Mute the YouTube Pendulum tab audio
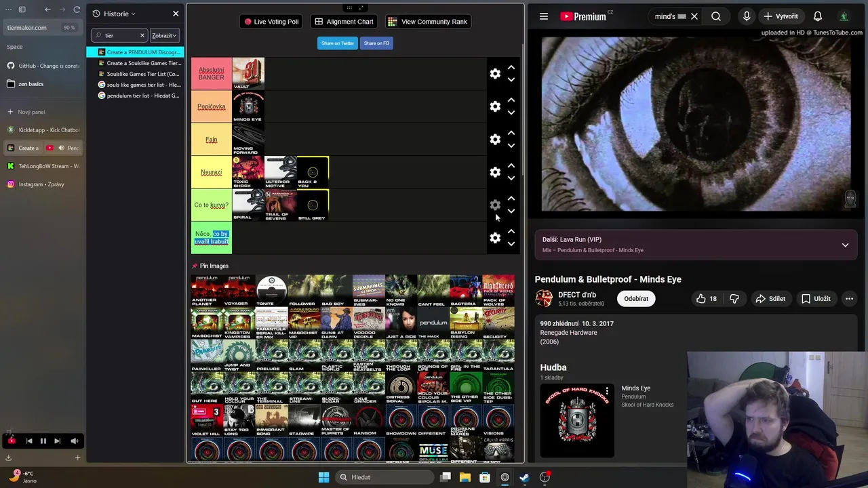Viewport: 868px width, 488px height. click(x=61, y=148)
